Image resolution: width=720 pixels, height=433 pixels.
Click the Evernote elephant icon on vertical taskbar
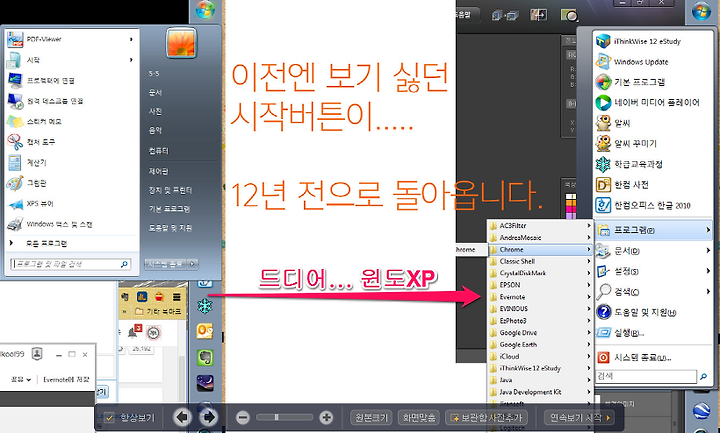coord(205,357)
